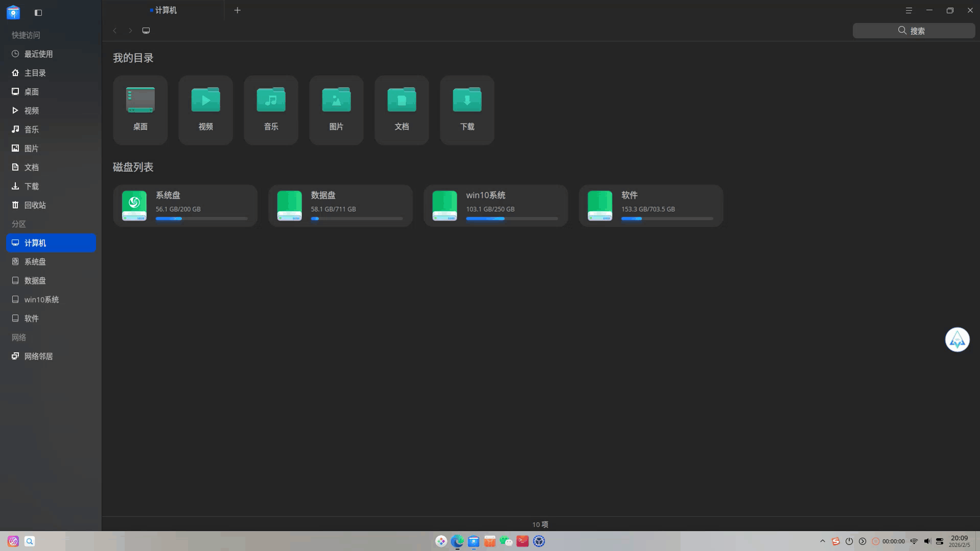Open the 下载 folder card

pos(467,110)
